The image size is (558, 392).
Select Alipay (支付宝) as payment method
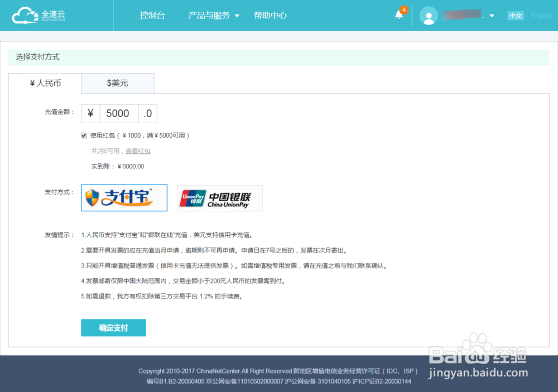(x=124, y=198)
